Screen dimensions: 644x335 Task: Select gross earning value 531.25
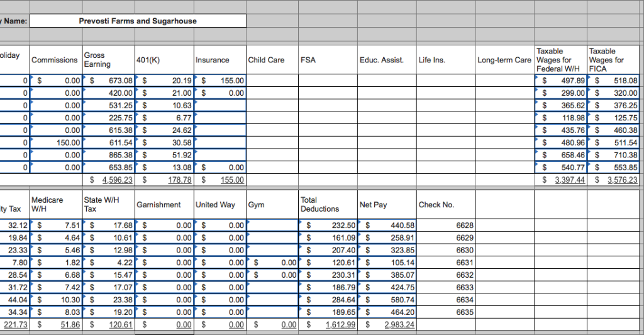(x=108, y=105)
